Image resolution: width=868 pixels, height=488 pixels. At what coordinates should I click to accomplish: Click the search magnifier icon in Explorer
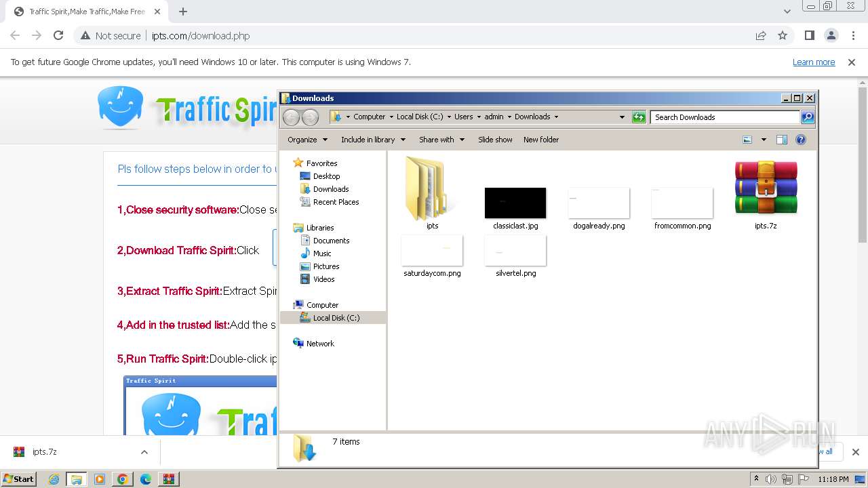(x=808, y=117)
